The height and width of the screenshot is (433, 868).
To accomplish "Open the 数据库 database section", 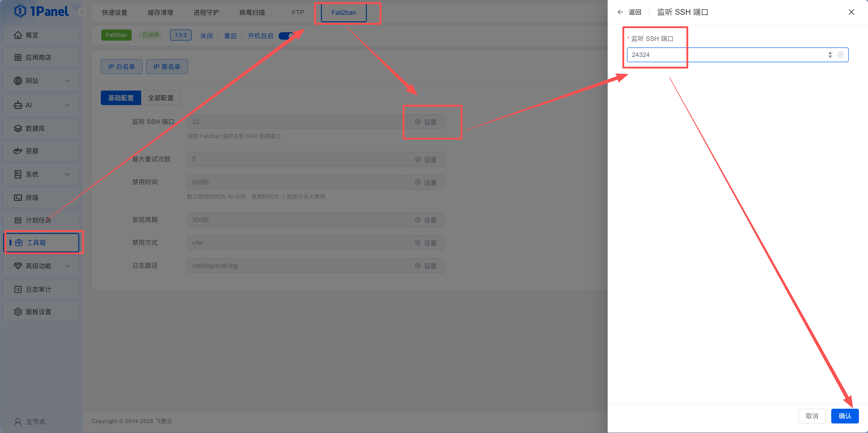I will 35,128.
